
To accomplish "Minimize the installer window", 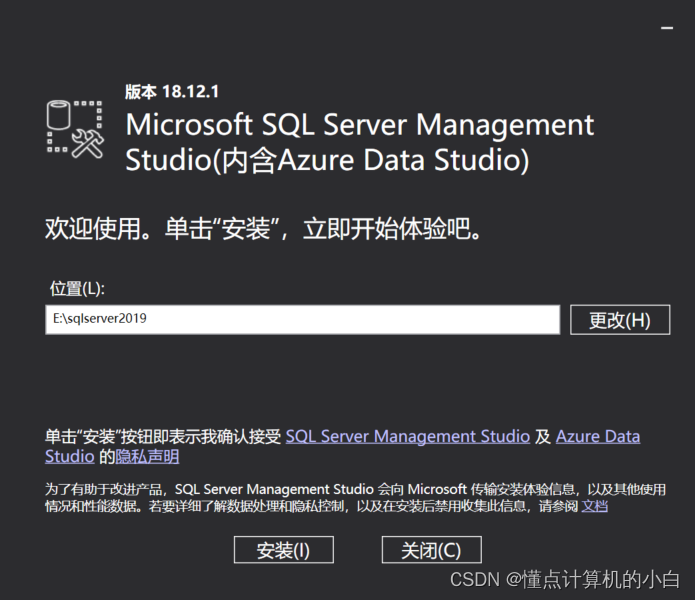I will click(x=667, y=28).
